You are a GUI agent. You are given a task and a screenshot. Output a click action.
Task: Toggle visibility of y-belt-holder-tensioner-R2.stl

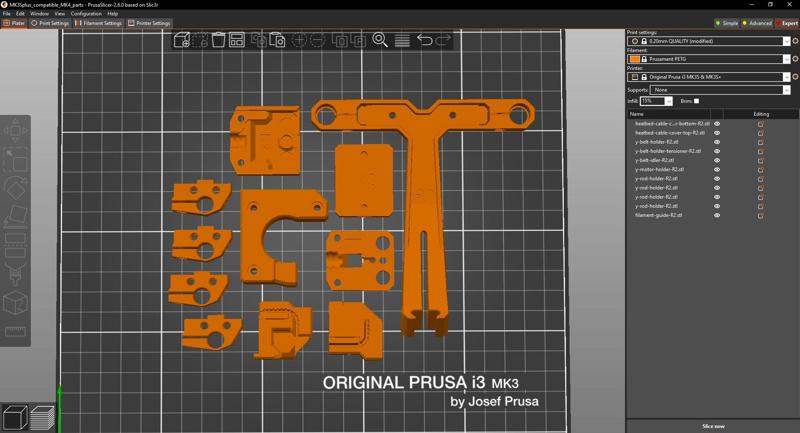[x=717, y=151]
